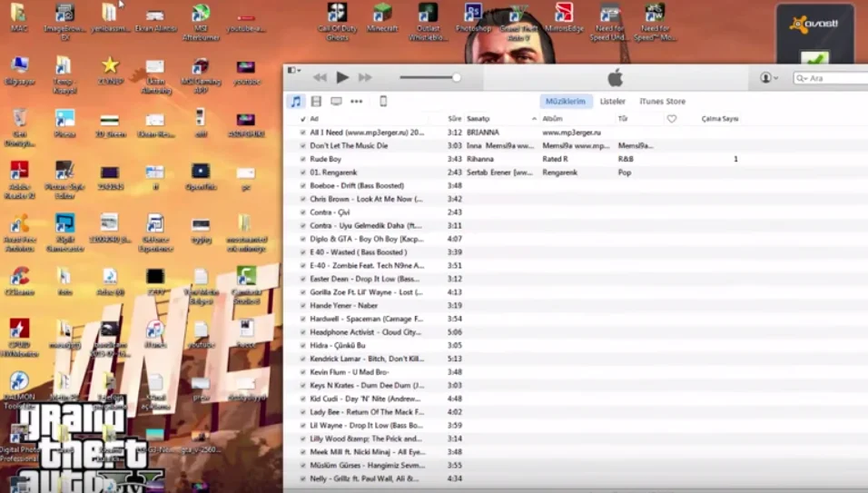Show more media types (three dots)
The height and width of the screenshot is (493, 868).
click(x=357, y=102)
